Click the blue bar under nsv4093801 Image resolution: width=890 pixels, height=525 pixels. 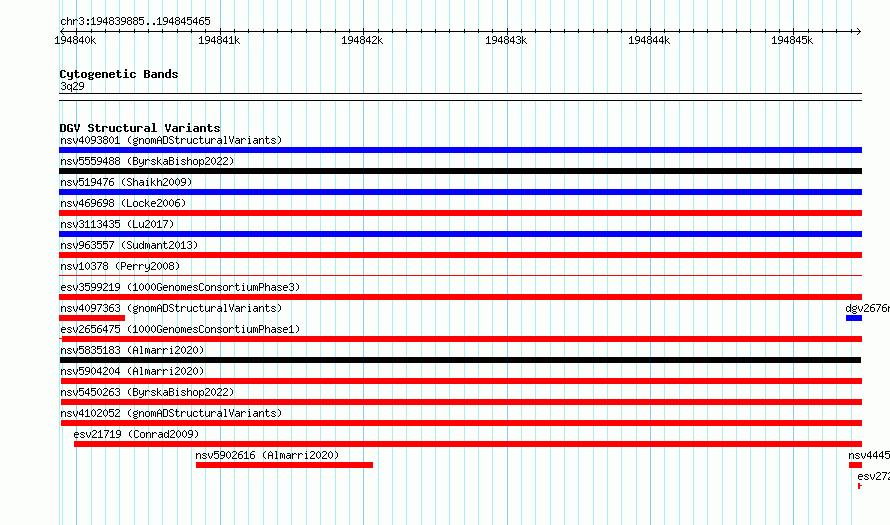[460, 150]
